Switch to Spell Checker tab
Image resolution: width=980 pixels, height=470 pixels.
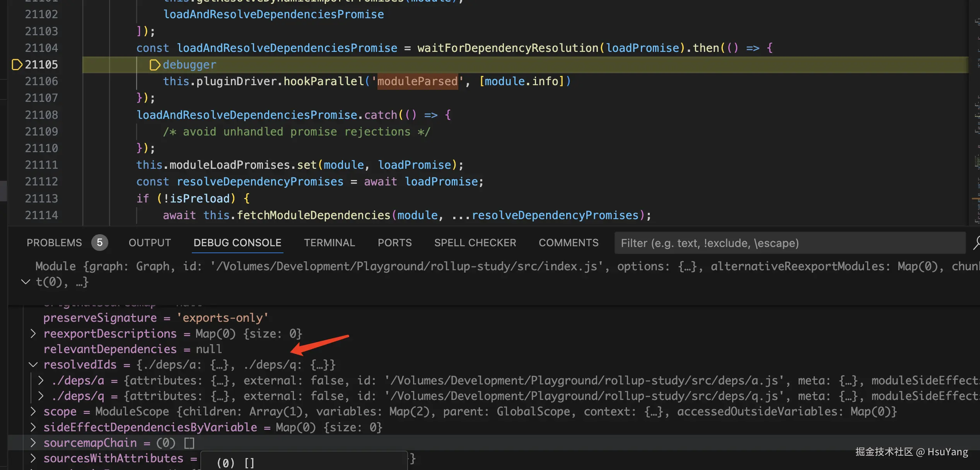475,243
